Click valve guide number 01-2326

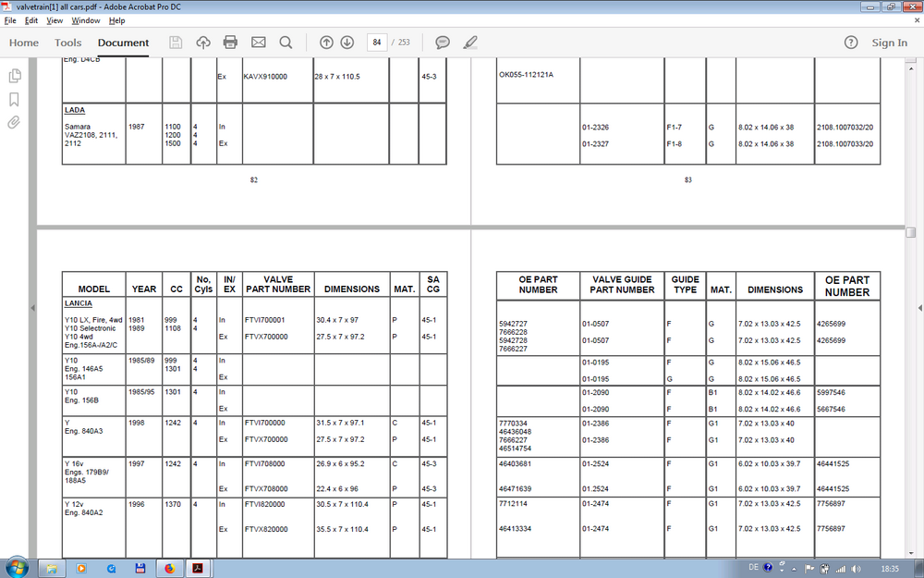pyautogui.click(x=596, y=128)
